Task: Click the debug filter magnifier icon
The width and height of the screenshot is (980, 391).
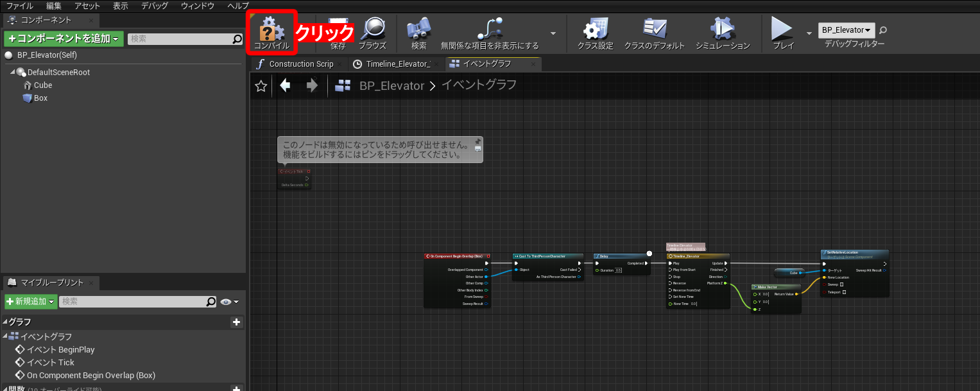Action: pos(883,30)
